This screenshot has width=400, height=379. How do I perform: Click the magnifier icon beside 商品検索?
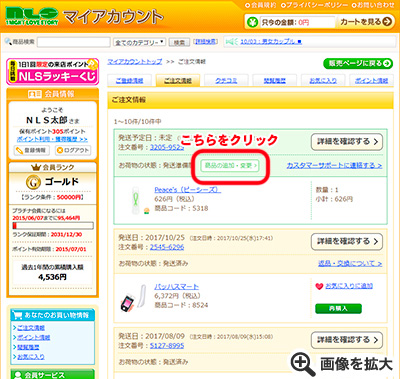(8, 42)
